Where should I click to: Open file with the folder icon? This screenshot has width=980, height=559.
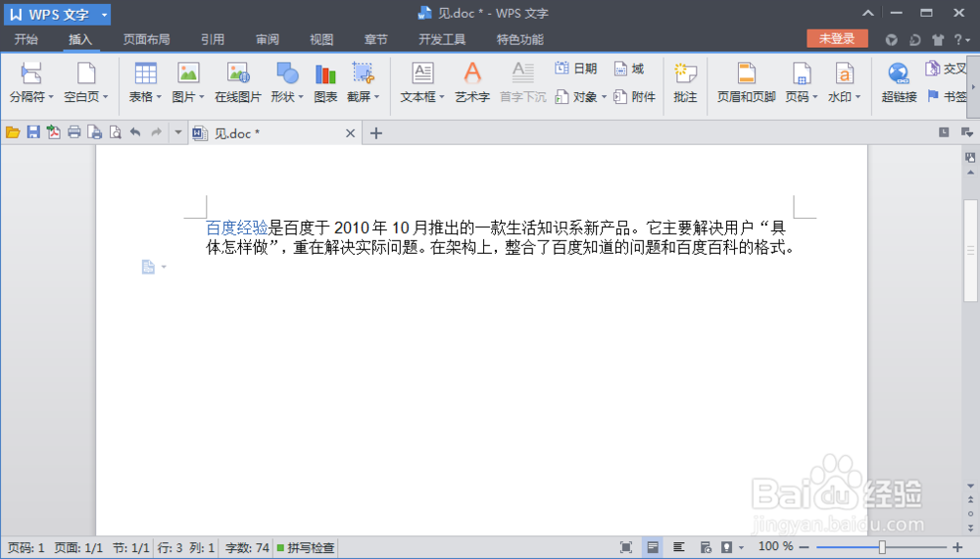click(x=13, y=132)
